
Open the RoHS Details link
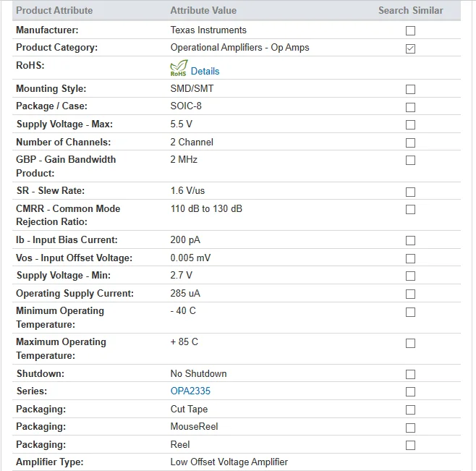205,71
